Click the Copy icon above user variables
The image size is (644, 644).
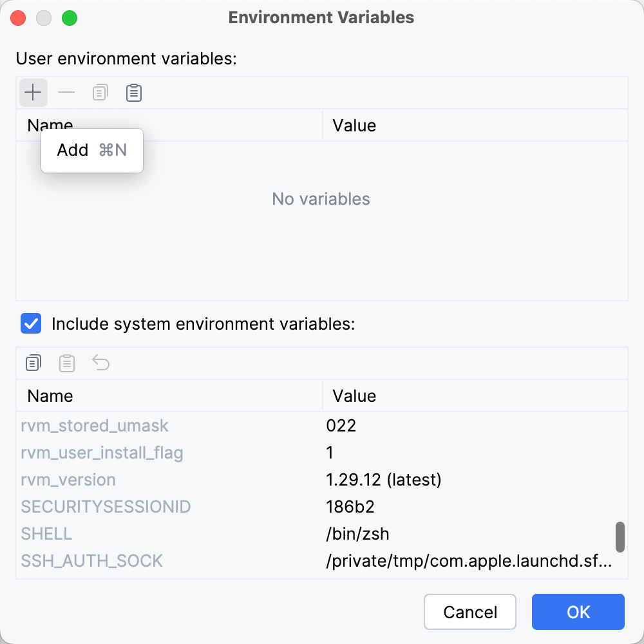(100, 92)
